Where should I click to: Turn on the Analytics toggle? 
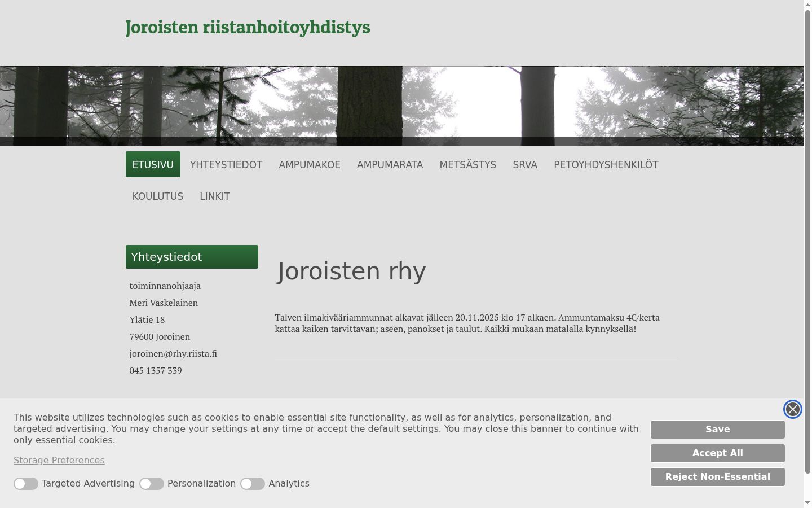[x=253, y=484]
